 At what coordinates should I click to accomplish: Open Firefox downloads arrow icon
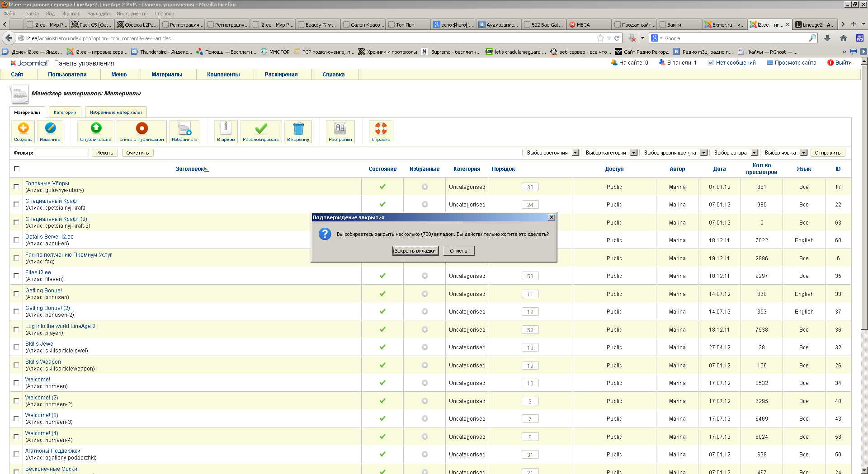tap(827, 38)
